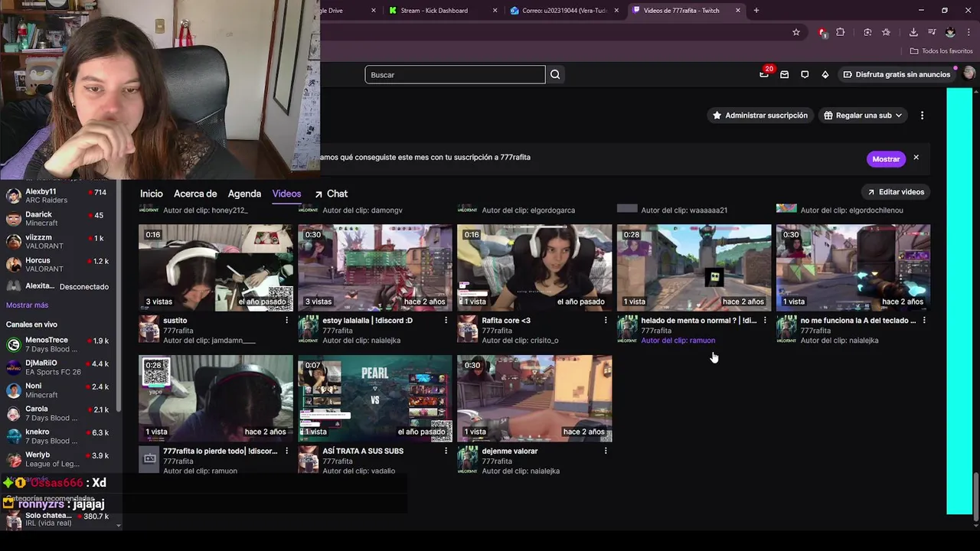The height and width of the screenshot is (551, 980).
Task: Open the Chrome extensions puzzle icon
Action: tap(841, 32)
